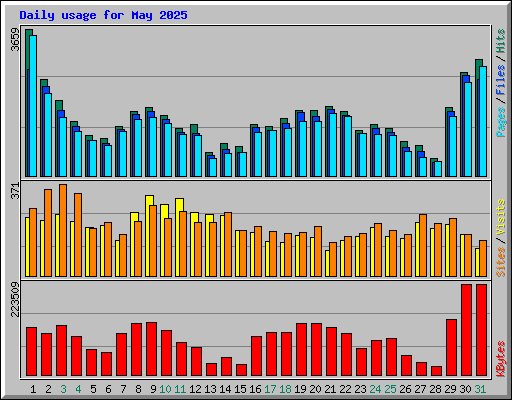Click the Visits legend label
The image size is (512, 400).
[501, 218]
